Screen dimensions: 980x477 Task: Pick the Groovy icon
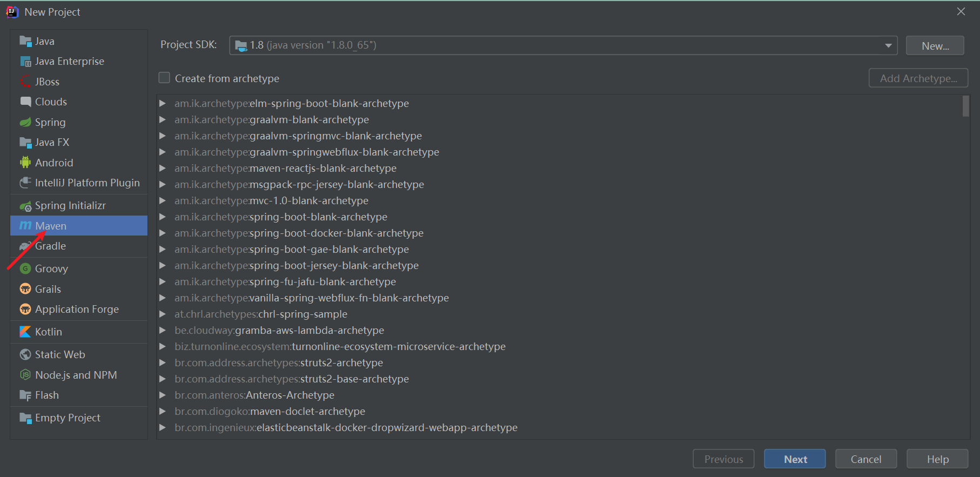click(25, 268)
